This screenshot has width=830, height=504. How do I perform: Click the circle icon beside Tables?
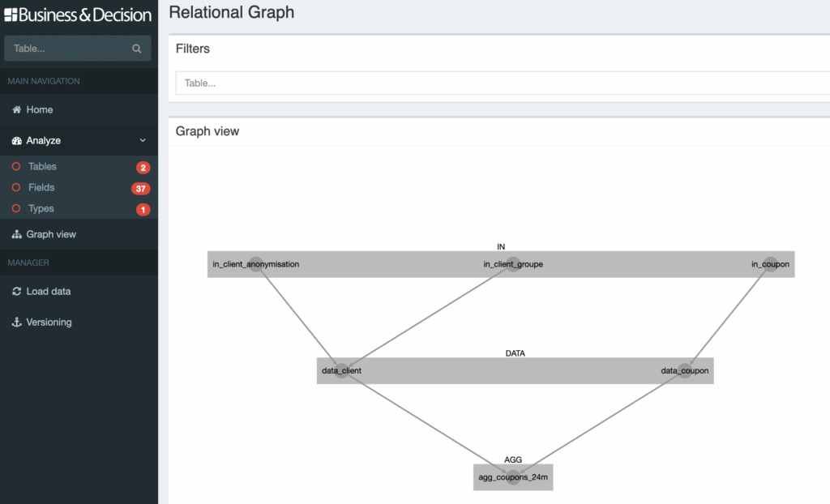coord(16,166)
